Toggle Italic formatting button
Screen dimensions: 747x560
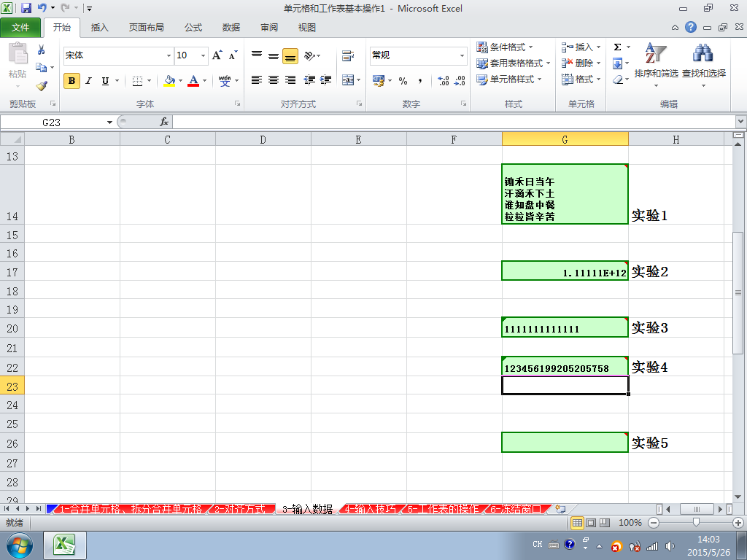pos(88,80)
